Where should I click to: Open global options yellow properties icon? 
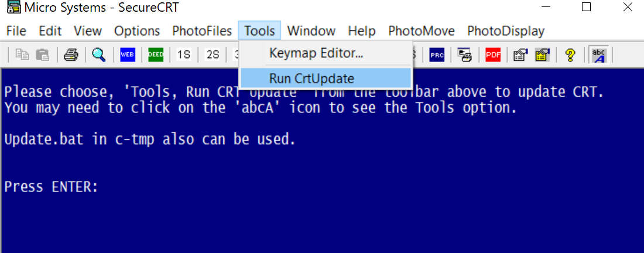(542, 54)
